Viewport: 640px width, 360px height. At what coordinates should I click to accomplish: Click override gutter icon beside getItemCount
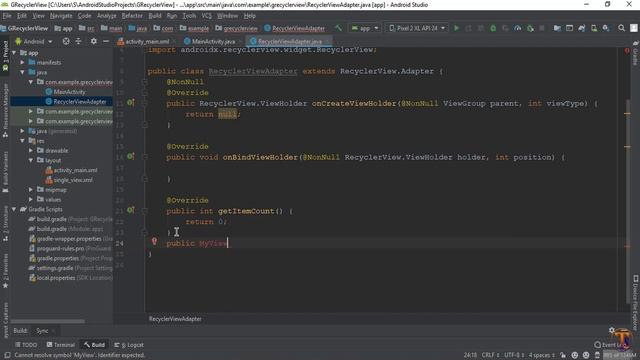[x=130, y=210]
